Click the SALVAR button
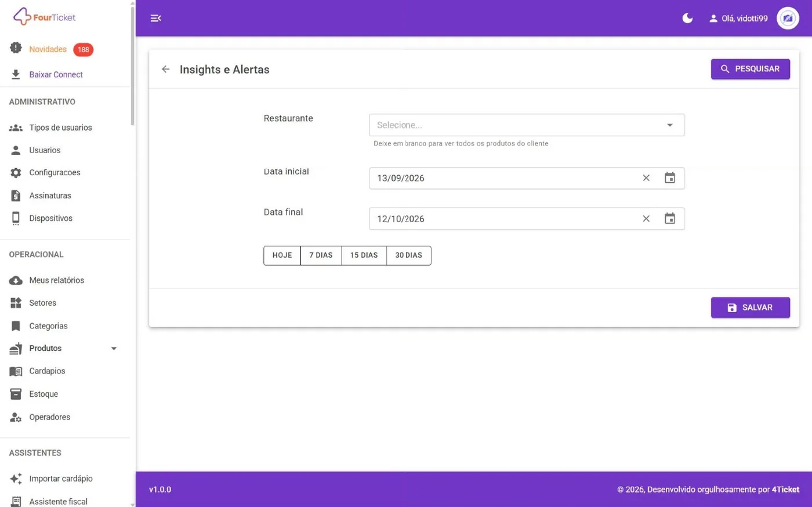 (751, 307)
